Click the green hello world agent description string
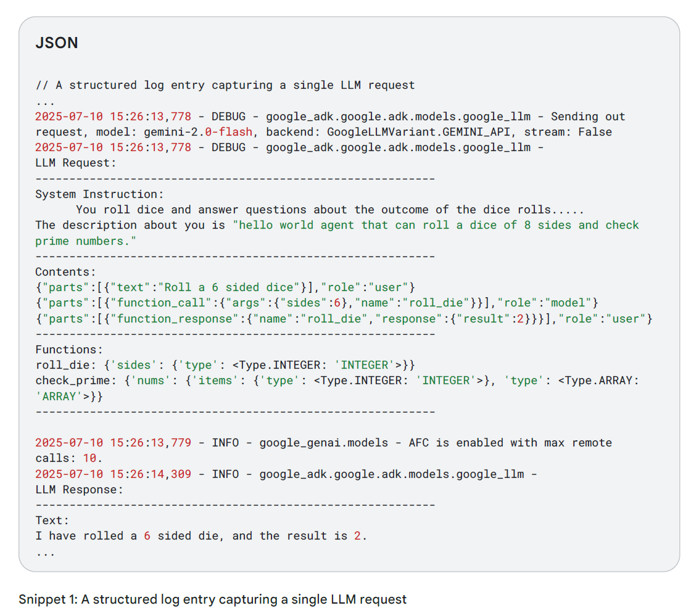The image size is (699, 616). (436, 225)
